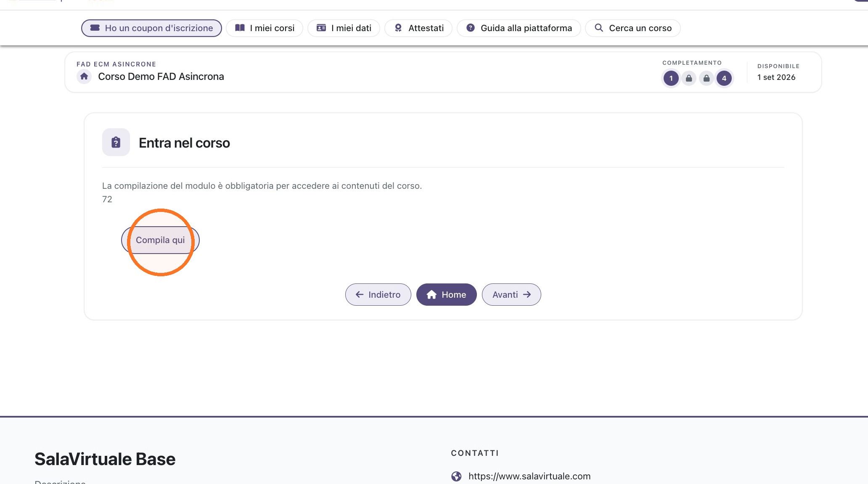Open the "Attestati" page

pyautogui.click(x=418, y=28)
